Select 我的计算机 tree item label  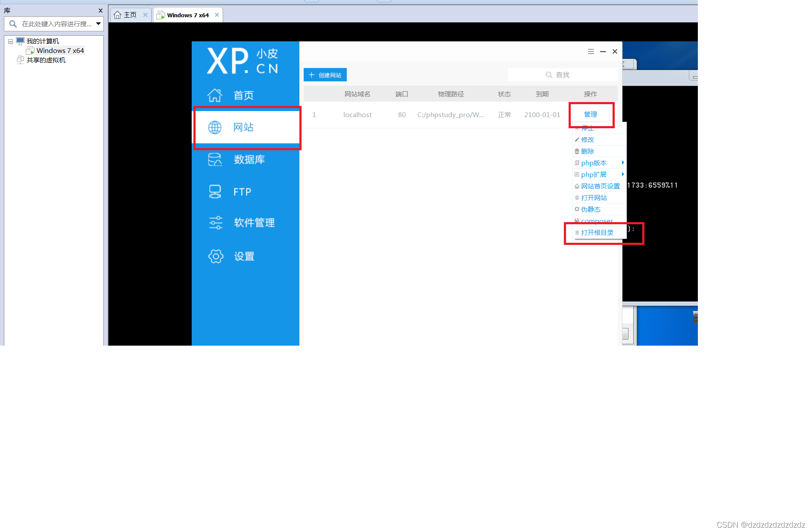coord(43,41)
